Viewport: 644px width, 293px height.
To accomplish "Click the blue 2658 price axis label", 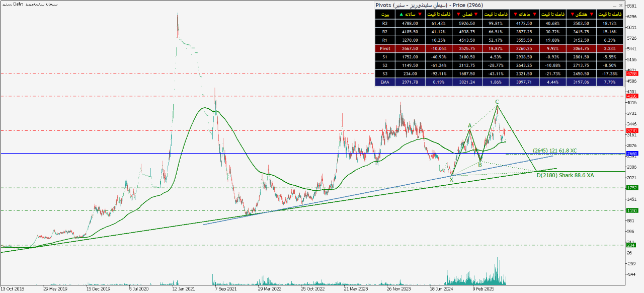I will point(632,153).
